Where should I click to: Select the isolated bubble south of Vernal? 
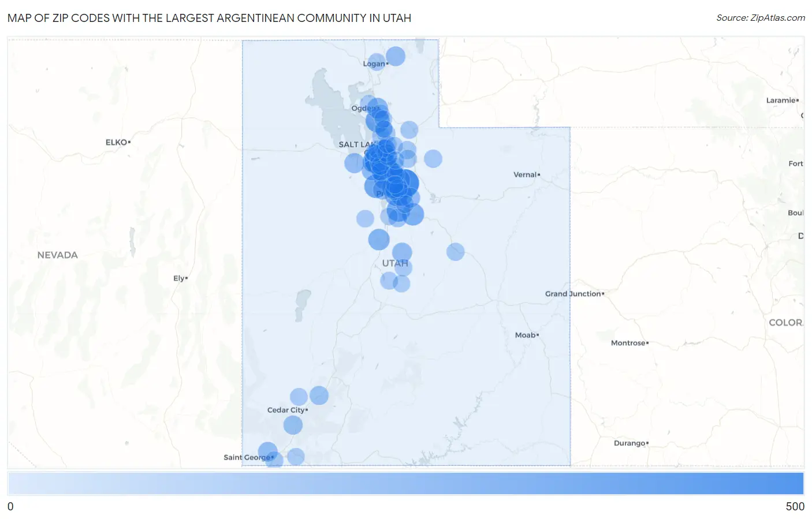coord(456,252)
